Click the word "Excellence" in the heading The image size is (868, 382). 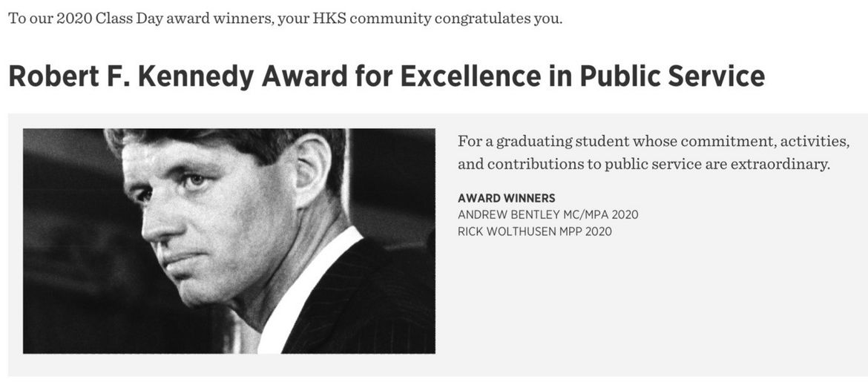coord(470,76)
